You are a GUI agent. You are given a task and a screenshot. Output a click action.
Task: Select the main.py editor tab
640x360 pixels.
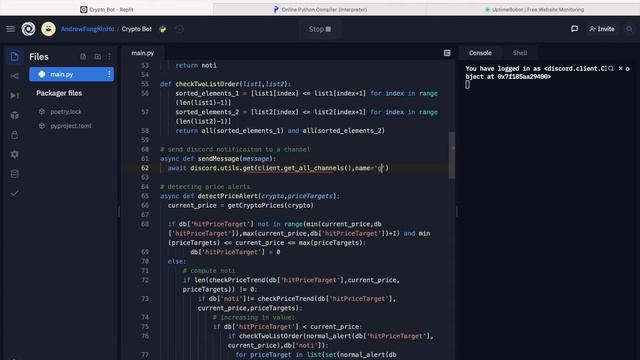pyautogui.click(x=143, y=53)
